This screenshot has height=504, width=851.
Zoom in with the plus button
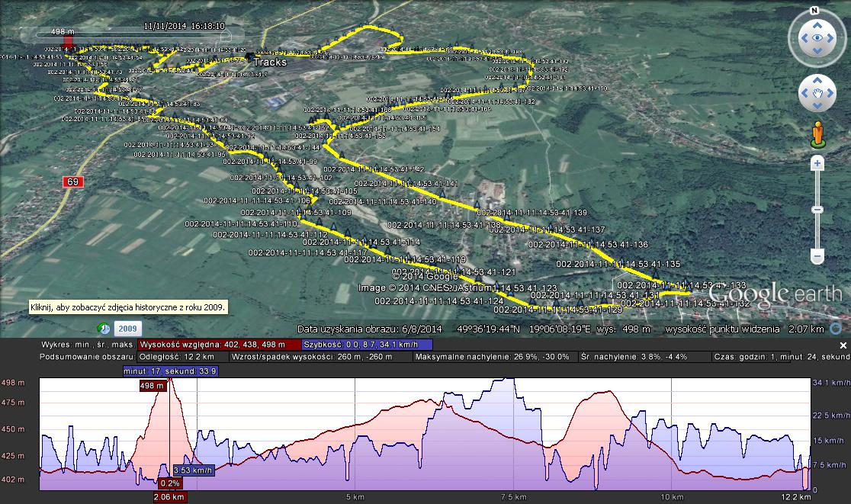coord(817,163)
